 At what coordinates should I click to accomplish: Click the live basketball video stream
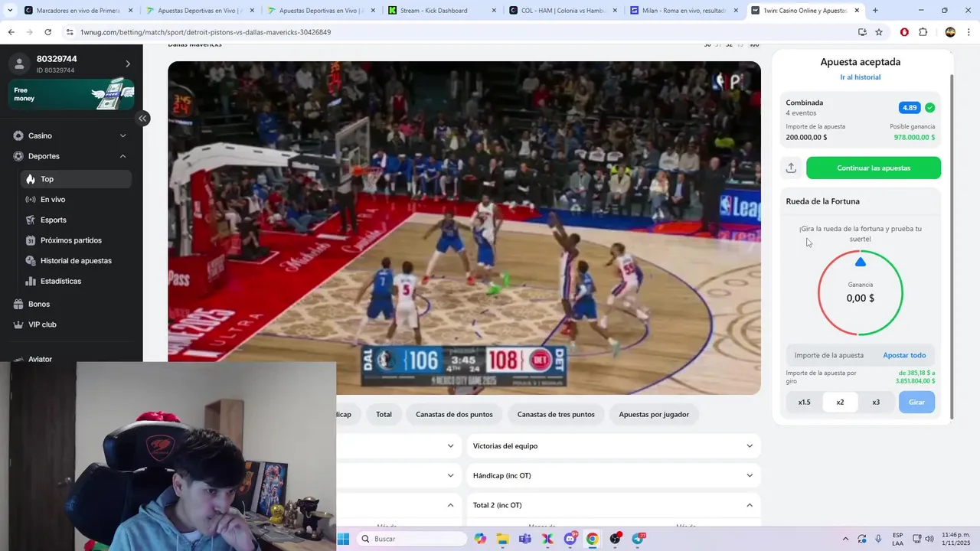pos(464,228)
